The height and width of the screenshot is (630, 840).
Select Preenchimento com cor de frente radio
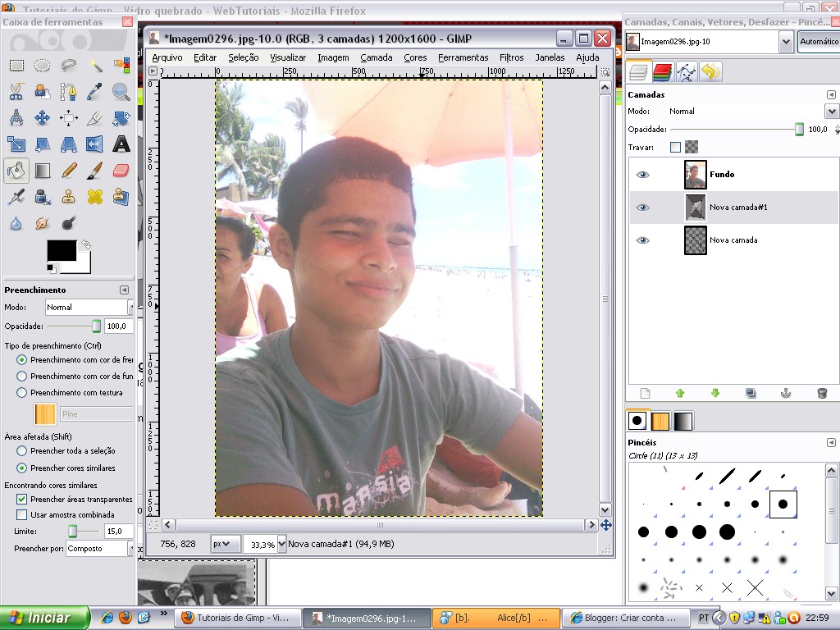pos(21,359)
